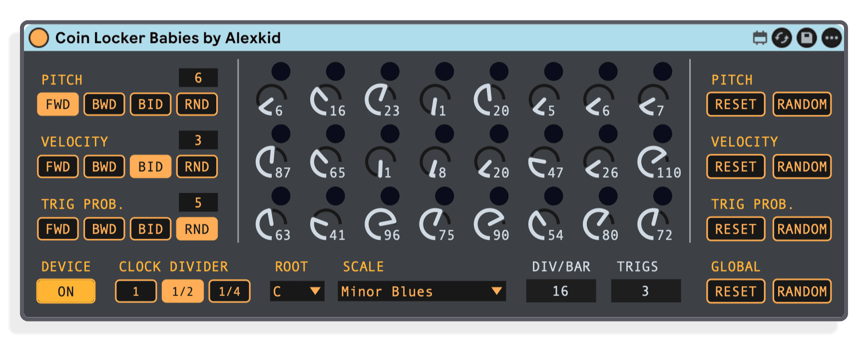The image size is (868, 341).
Task: Set velocity direction to BWD
Action: tap(104, 167)
